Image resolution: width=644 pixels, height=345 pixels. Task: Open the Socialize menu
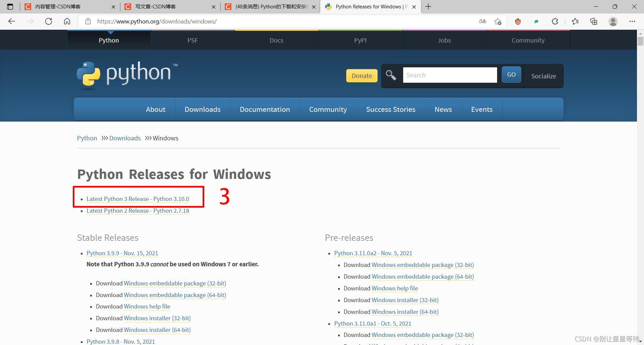click(544, 76)
